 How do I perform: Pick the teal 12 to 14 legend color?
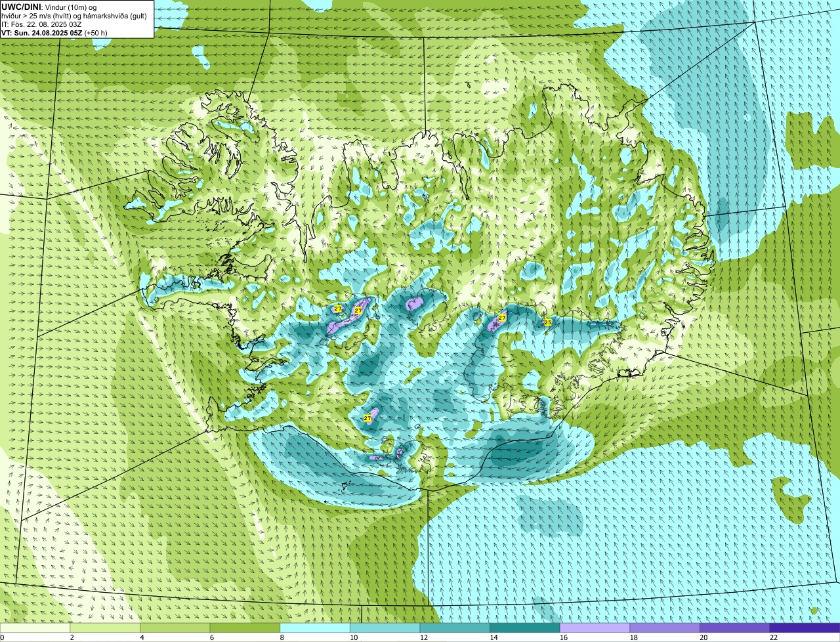(x=455, y=628)
